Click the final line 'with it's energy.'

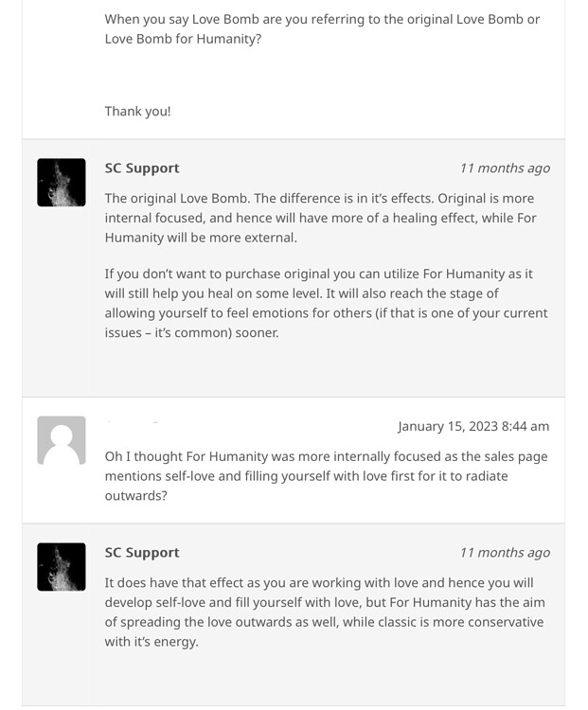tap(151, 642)
